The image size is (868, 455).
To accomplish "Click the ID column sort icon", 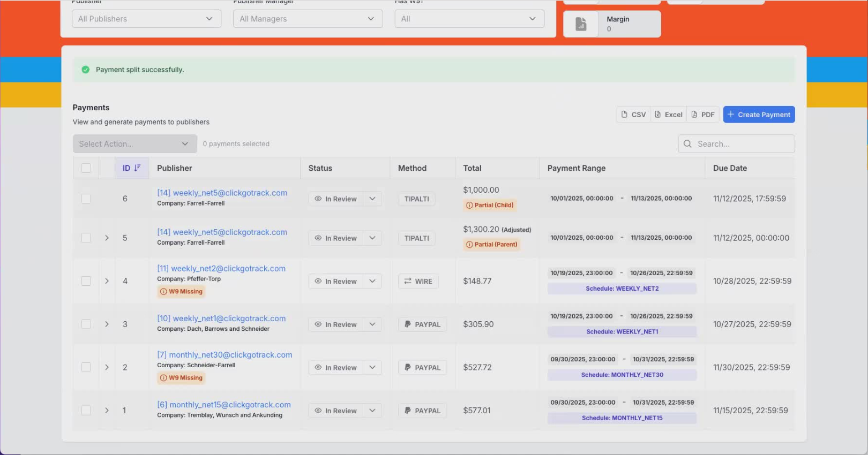I will [x=137, y=168].
